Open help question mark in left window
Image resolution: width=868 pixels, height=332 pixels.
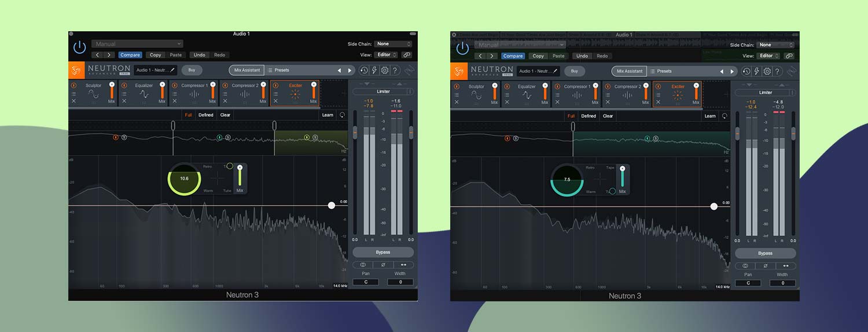(x=395, y=71)
